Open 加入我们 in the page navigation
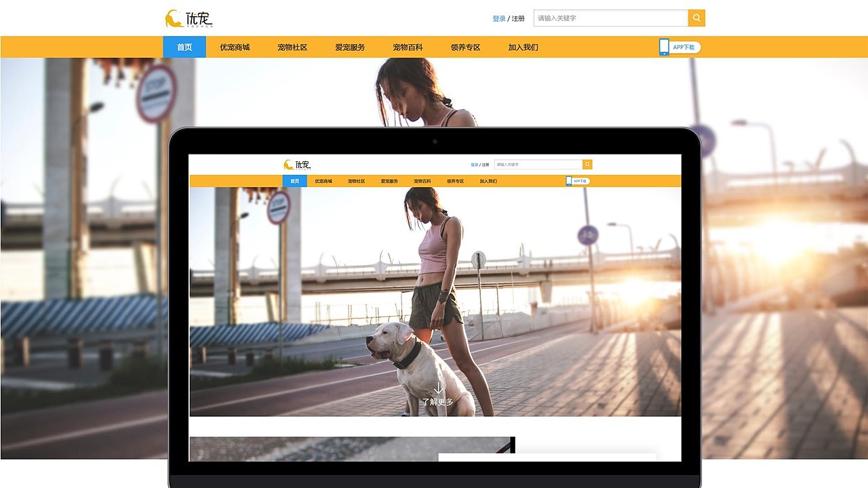This screenshot has height=488, width=868. [524, 47]
